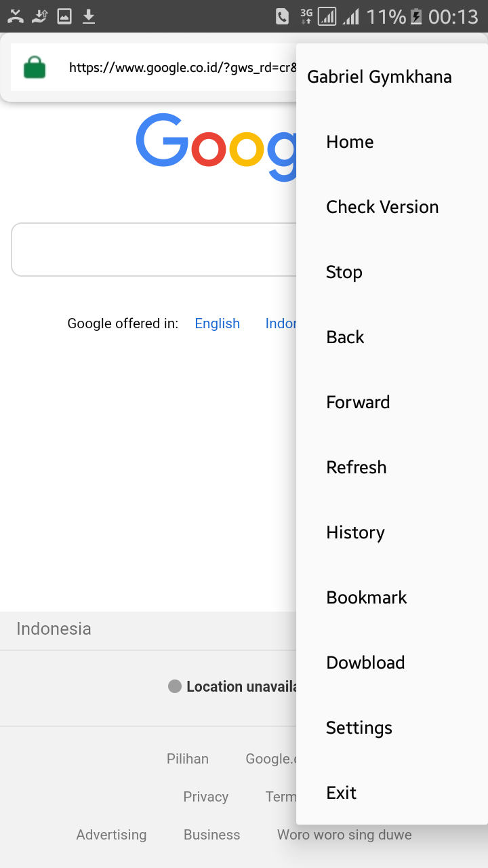Open the Privacy footer link
This screenshot has height=868, width=488.
pos(205,797)
